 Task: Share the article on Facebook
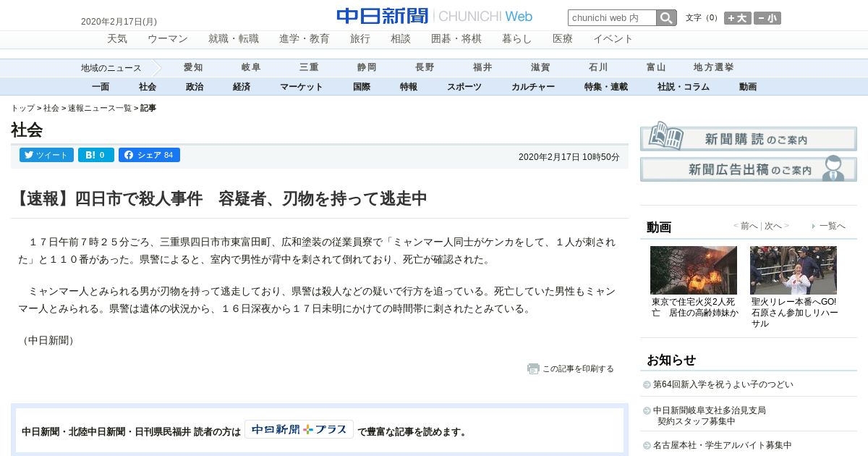(149, 155)
